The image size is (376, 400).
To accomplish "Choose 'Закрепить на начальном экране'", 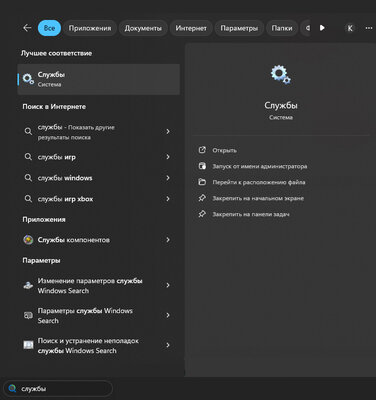I will (x=258, y=198).
